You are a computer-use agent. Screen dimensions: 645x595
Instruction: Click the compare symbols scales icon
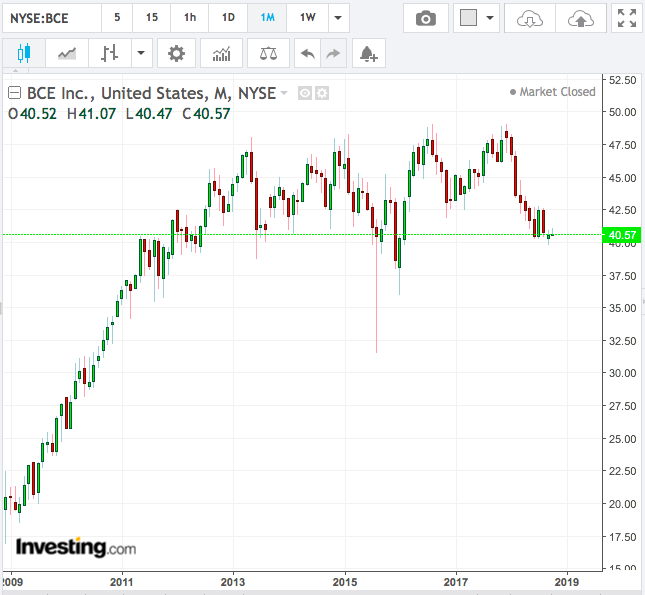coord(268,53)
